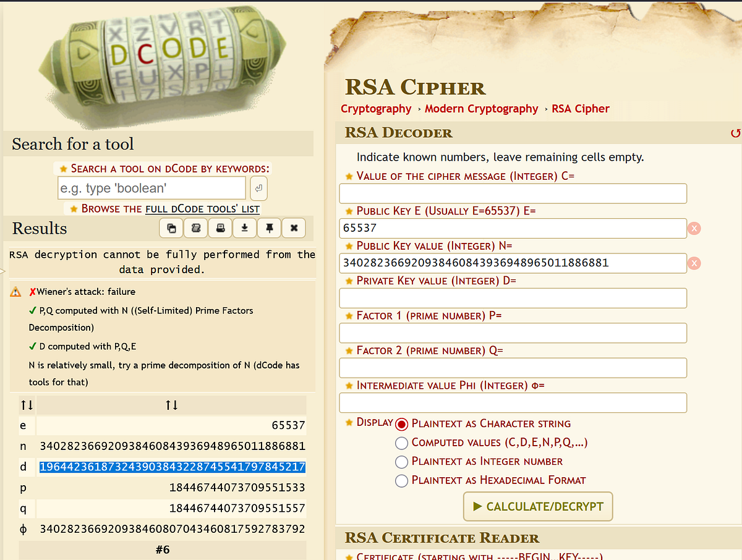Sort results table by value column
742x560 pixels.
click(172, 405)
